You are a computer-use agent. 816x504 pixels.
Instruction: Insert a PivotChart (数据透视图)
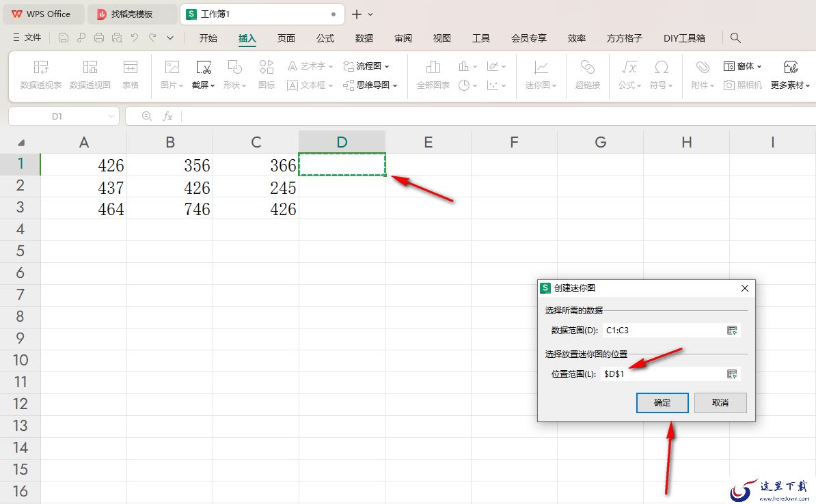[x=90, y=74]
